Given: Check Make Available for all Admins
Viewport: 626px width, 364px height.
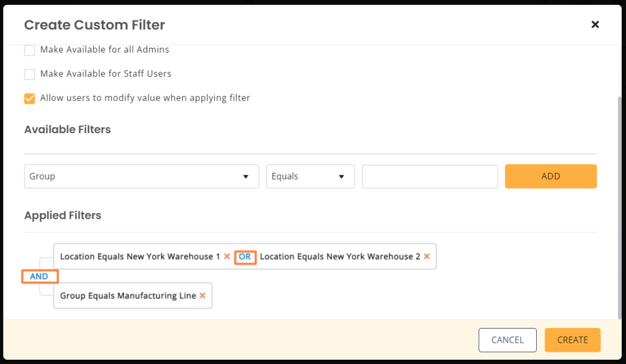Looking at the screenshot, I should (29, 50).
